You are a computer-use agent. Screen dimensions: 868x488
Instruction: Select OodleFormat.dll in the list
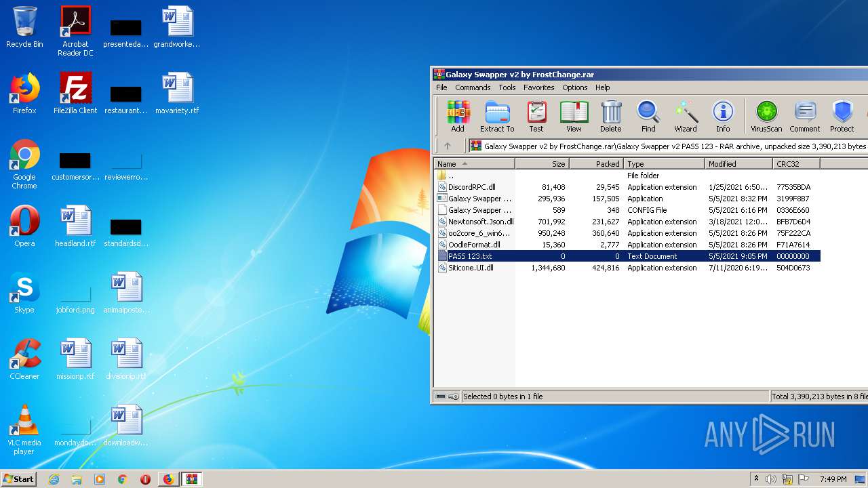coord(627,245)
